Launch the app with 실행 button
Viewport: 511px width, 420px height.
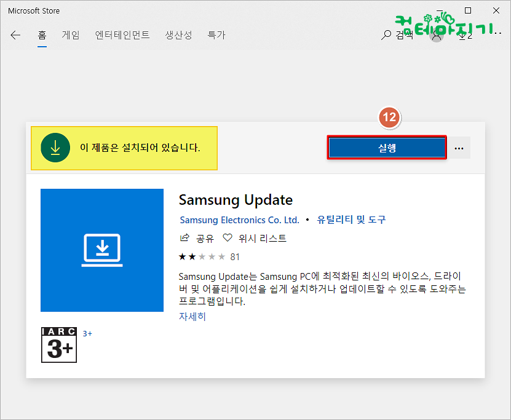pos(387,148)
